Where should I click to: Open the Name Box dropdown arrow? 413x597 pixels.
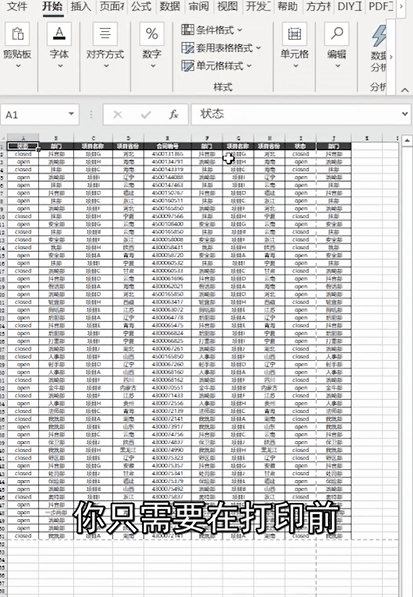pyautogui.click(x=71, y=114)
